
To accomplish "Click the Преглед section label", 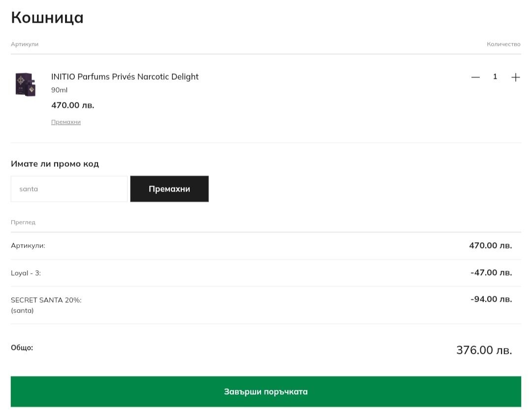I will tap(23, 223).
